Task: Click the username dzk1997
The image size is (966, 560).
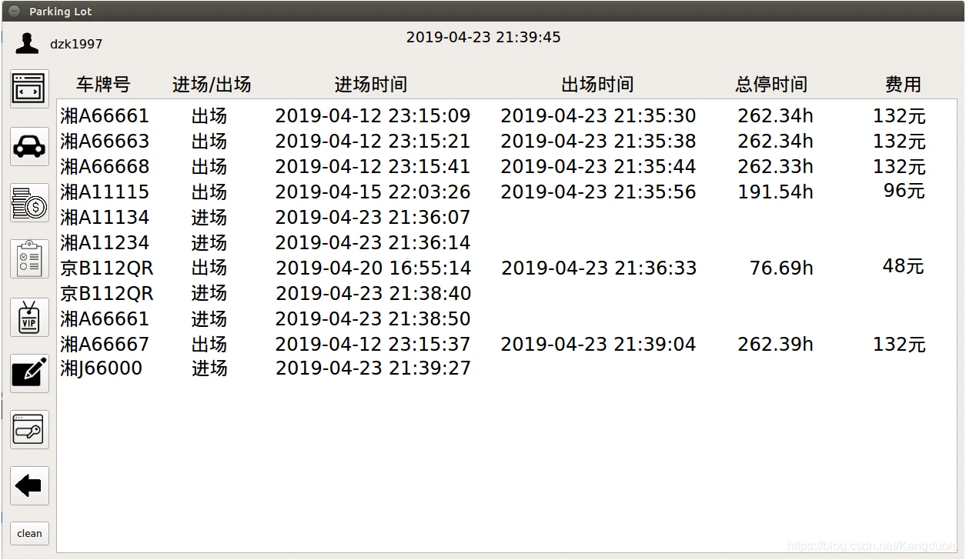Action: click(76, 44)
